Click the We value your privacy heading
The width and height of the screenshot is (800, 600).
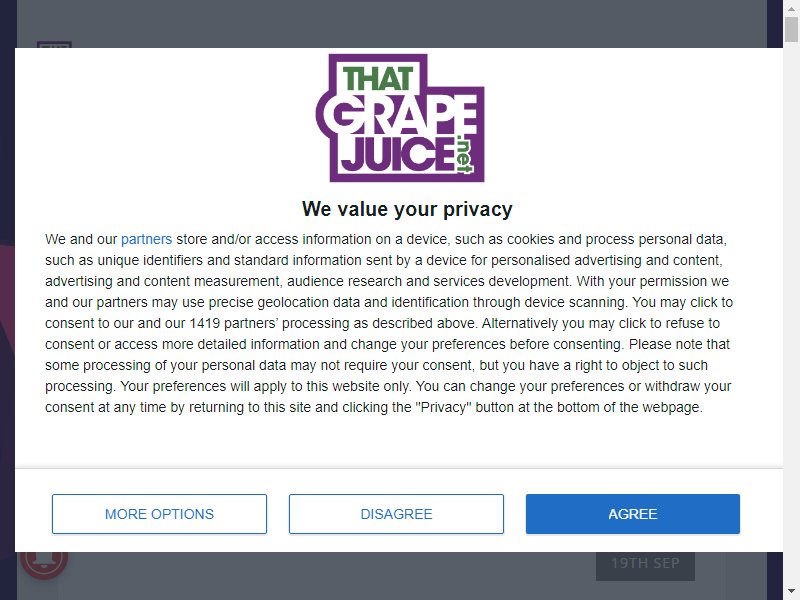(x=407, y=209)
